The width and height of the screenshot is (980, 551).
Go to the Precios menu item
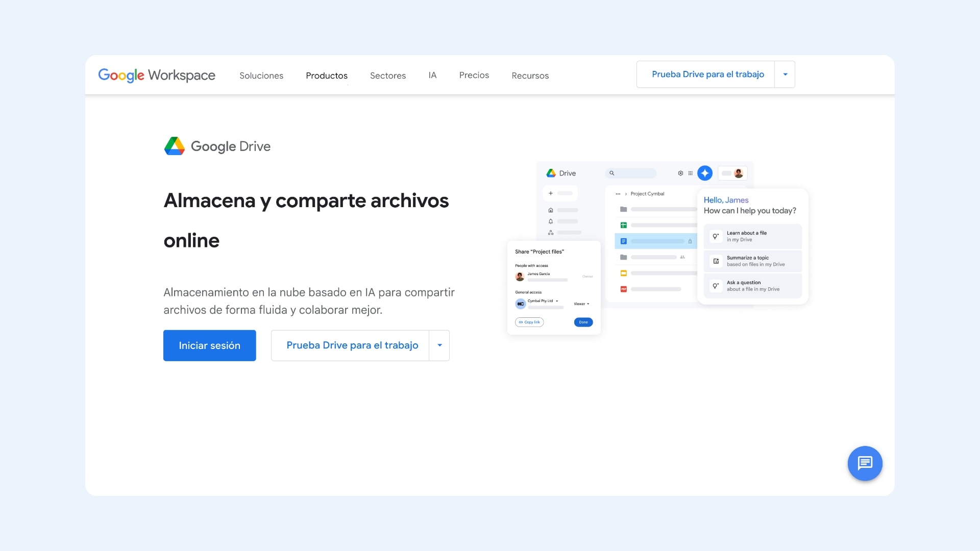point(474,75)
